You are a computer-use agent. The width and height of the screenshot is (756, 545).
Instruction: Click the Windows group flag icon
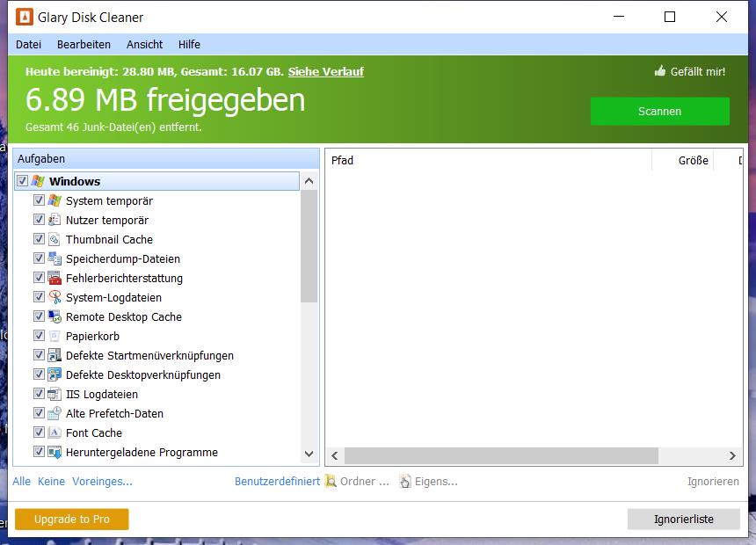coord(38,181)
